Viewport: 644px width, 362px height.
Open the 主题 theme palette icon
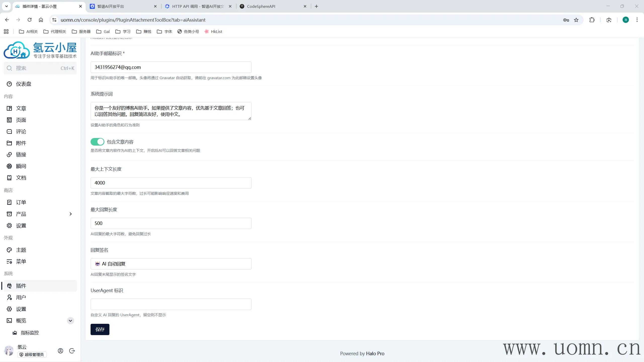point(9,250)
